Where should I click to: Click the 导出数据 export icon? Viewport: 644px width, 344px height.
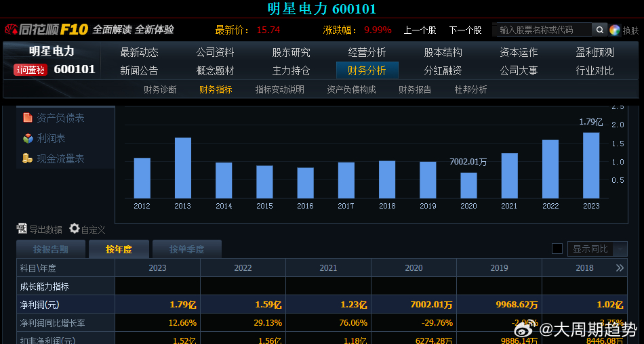point(22,228)
